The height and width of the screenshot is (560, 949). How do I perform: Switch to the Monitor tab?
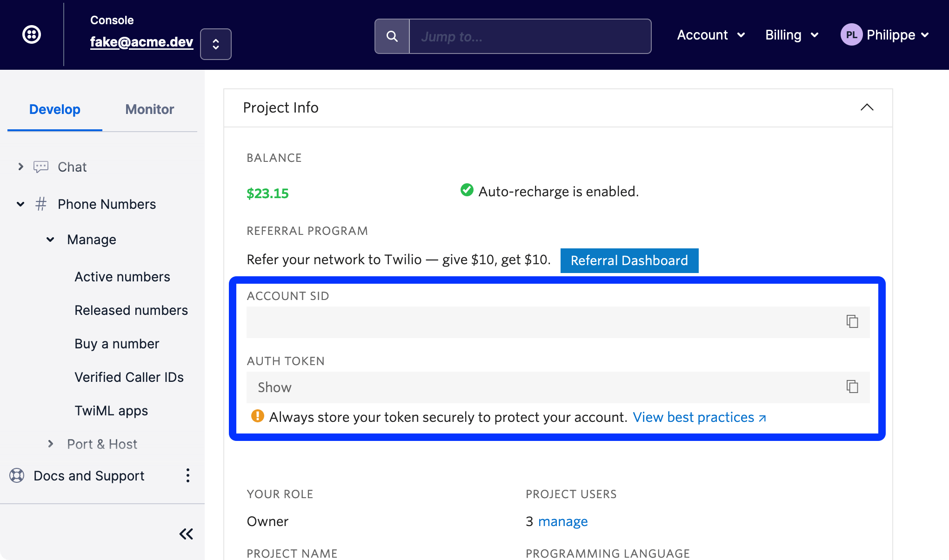click(x=149, y=109)
